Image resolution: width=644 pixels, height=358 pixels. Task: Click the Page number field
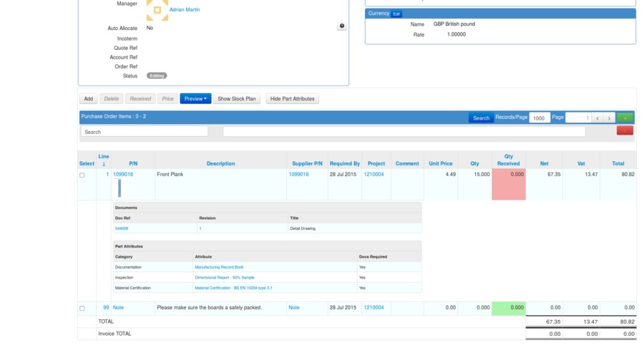point(578,118)
